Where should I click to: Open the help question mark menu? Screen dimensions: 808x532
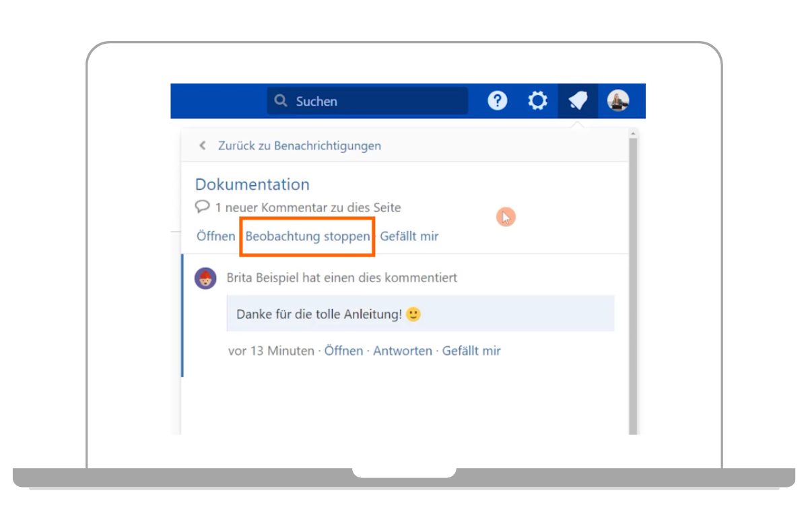(x=497, y=101)
